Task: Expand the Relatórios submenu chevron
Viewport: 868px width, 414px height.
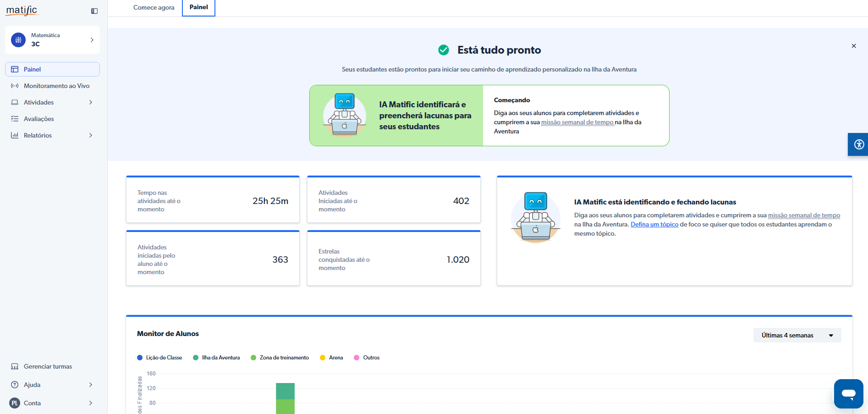Action: (91, 135)
